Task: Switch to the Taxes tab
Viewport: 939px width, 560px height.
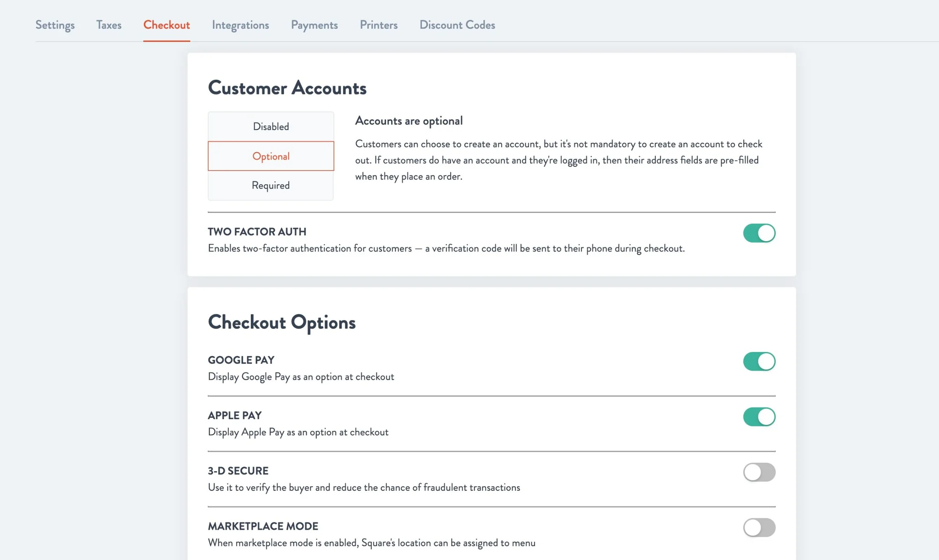Action: coord(109,25)
